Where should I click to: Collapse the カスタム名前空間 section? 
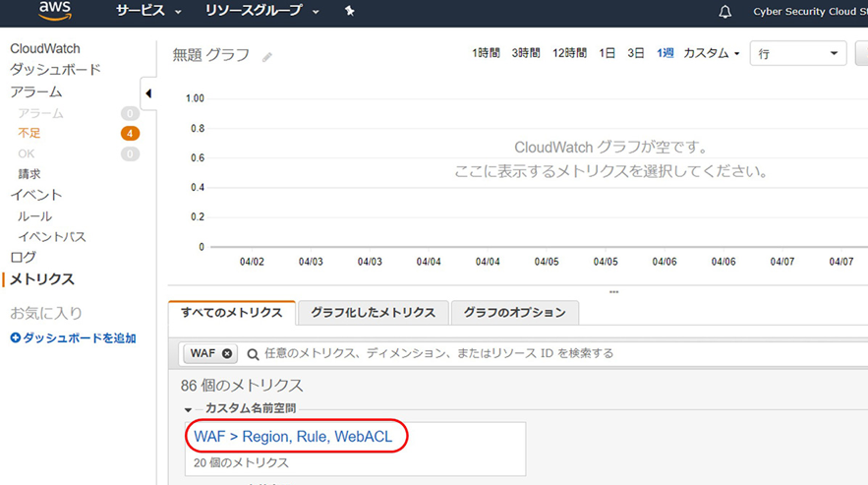(188, 409)
